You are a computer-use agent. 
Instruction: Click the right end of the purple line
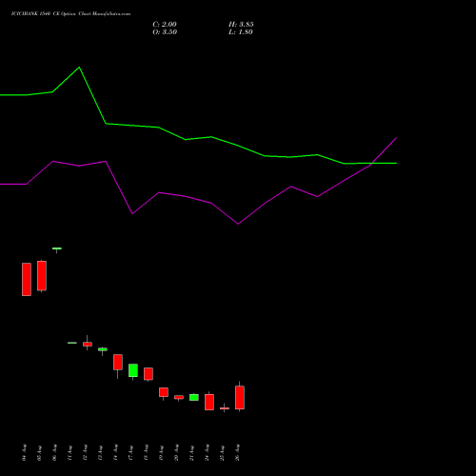(x=396, y=138)
